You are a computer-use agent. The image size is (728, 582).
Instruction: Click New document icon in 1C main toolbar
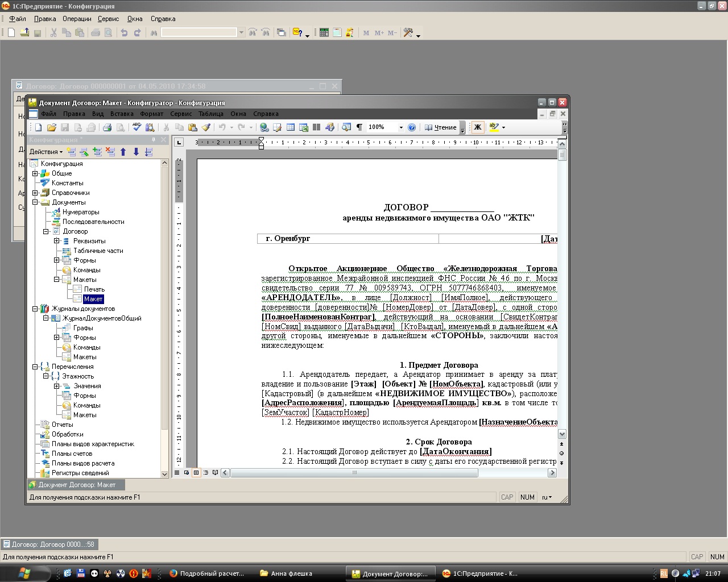pyautogui.click(x=11, y=32)
